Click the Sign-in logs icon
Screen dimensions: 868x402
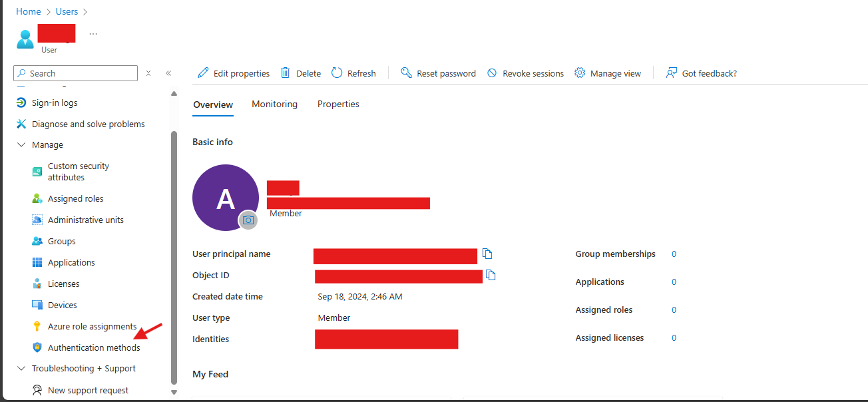pos(21,102)
